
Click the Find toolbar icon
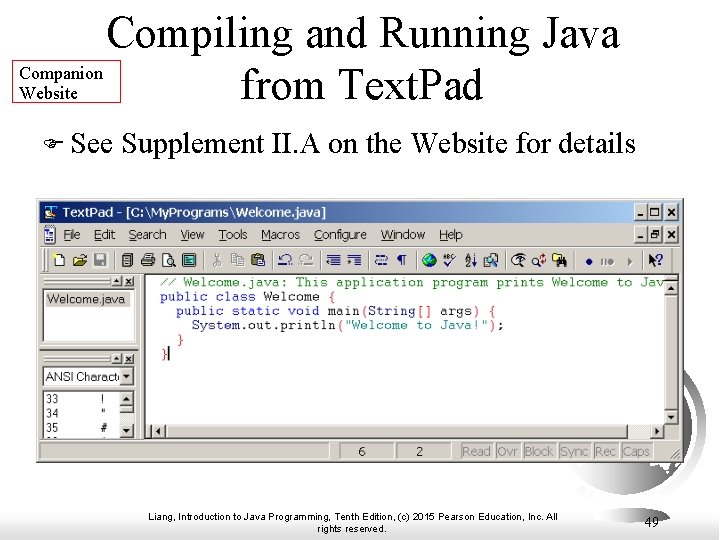(x=518, y=260)
